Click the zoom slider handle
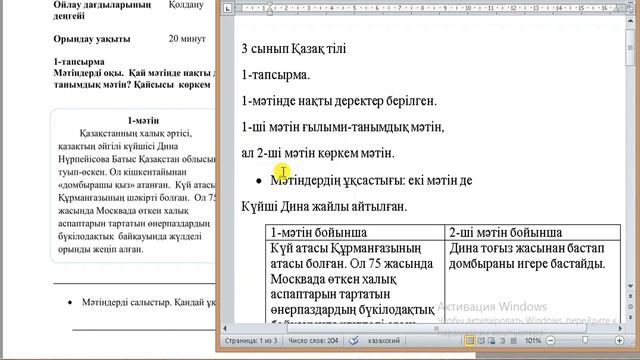The width and height of the screenshot is (640, 360). click(585, 340)
